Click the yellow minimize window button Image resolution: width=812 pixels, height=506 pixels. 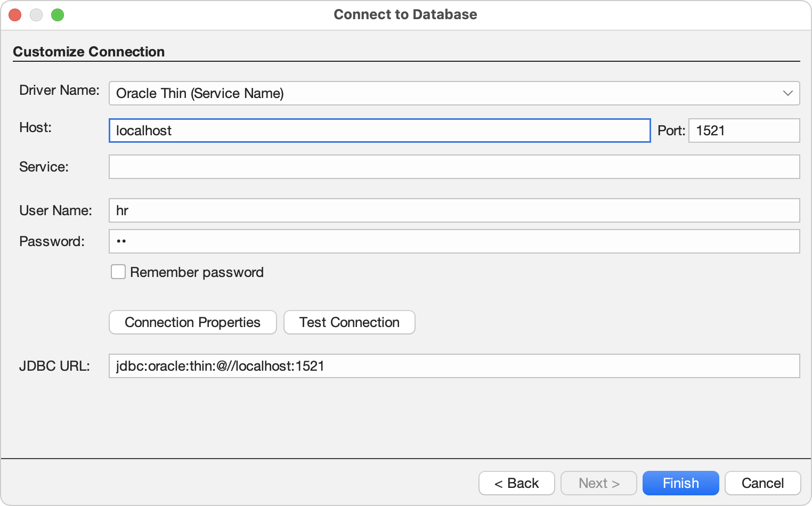(36, 14)
